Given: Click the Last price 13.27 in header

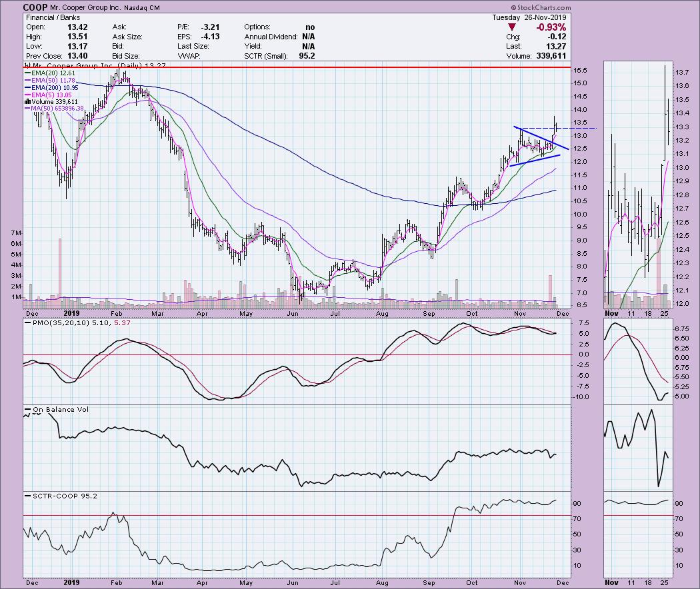Looking at the screenshot, I should point(556,47).
